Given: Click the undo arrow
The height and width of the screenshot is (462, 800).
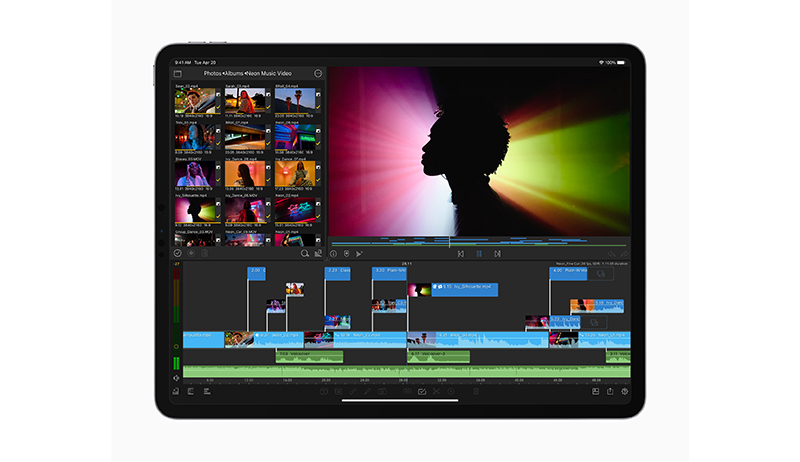Looking at the screenshot, I should point(611,253).
